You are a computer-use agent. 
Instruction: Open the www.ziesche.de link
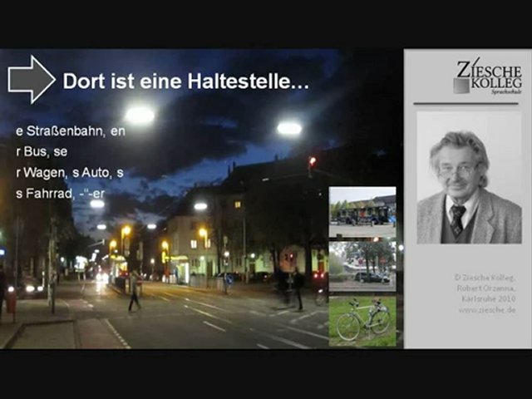(x=485, y=309)
